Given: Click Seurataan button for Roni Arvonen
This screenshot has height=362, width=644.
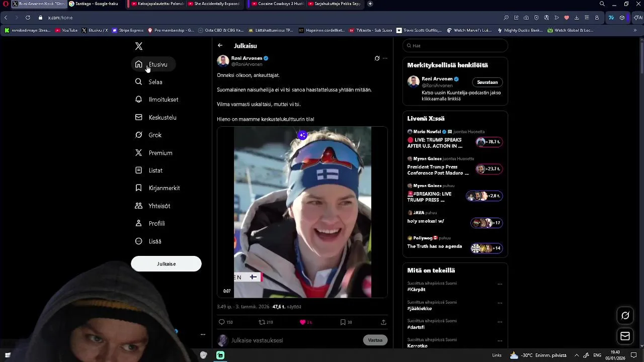Looking at the screenshot, I should 487,82.
